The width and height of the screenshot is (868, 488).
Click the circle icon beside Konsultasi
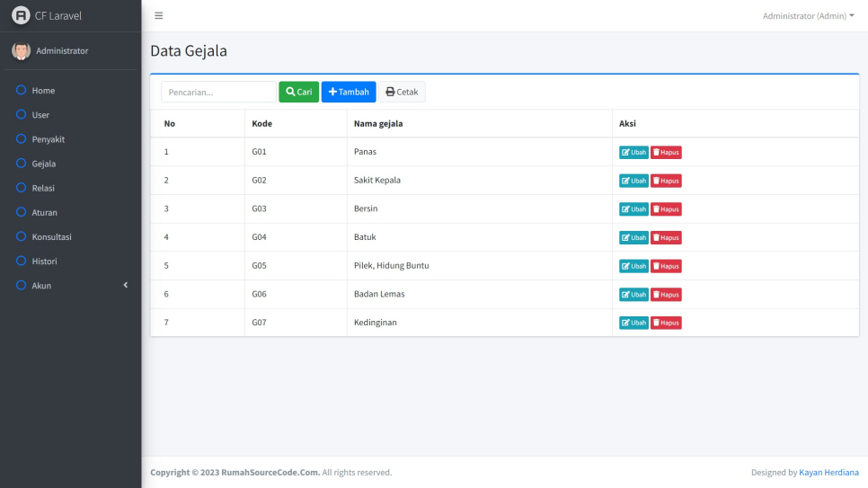(21, 236)
